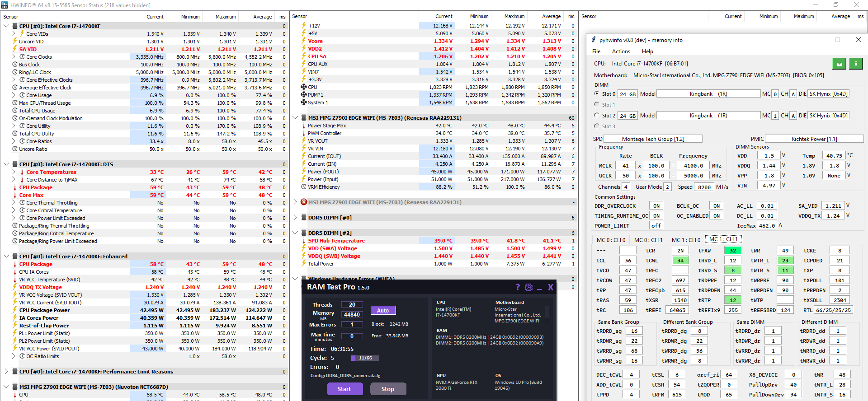Switch to the MC 1: CH 0 tab
The image size is (868, 401).
pos(686,240)
